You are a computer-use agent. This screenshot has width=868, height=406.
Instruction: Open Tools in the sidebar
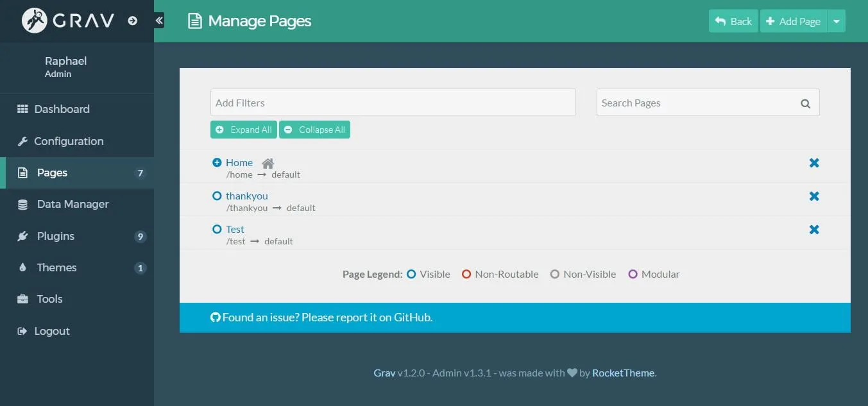tap(77, 299)
